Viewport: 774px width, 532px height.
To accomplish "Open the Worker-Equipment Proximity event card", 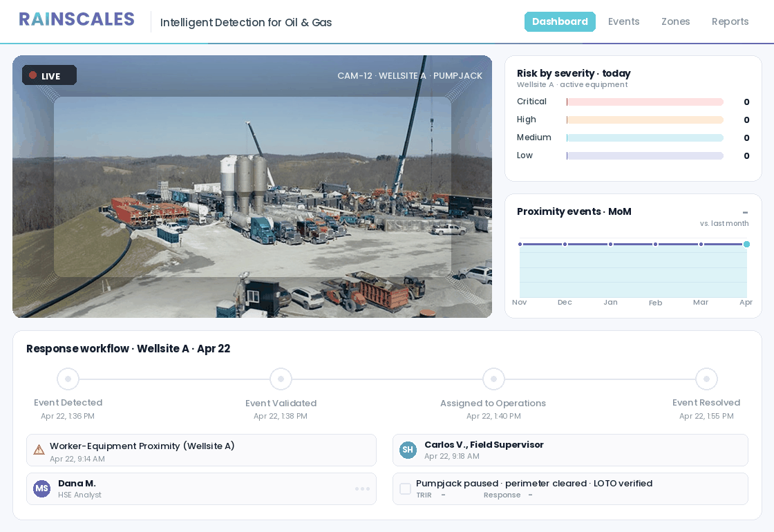I will [x=201, y=450].
